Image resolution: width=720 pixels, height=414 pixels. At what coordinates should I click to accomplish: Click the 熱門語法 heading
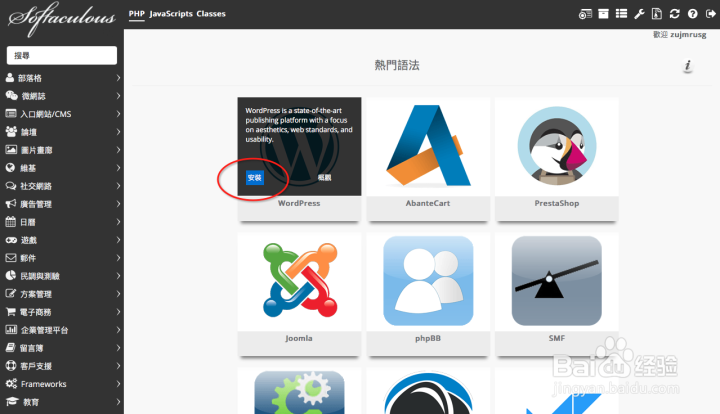[397, 65]
